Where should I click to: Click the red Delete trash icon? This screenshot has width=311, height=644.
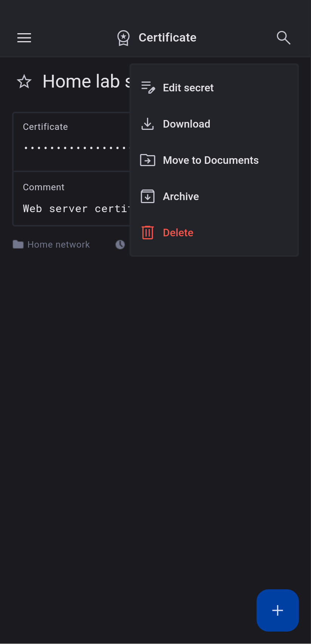tap(148, 233)
